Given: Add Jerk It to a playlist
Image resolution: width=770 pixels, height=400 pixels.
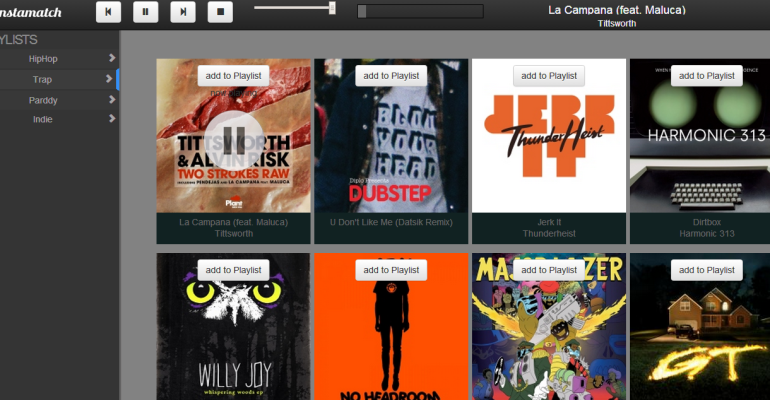Looking at the screenshot, I should point(549,76).
